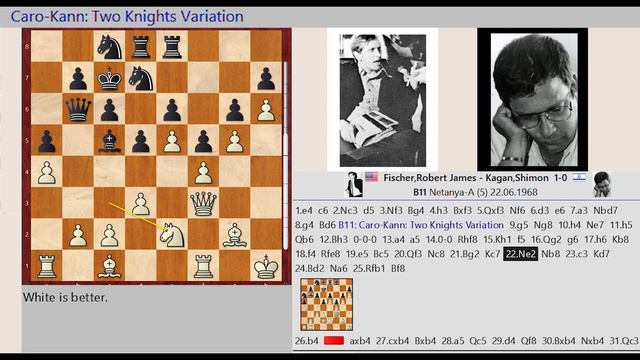Jump to move 20.Qf3

(408, 254)
